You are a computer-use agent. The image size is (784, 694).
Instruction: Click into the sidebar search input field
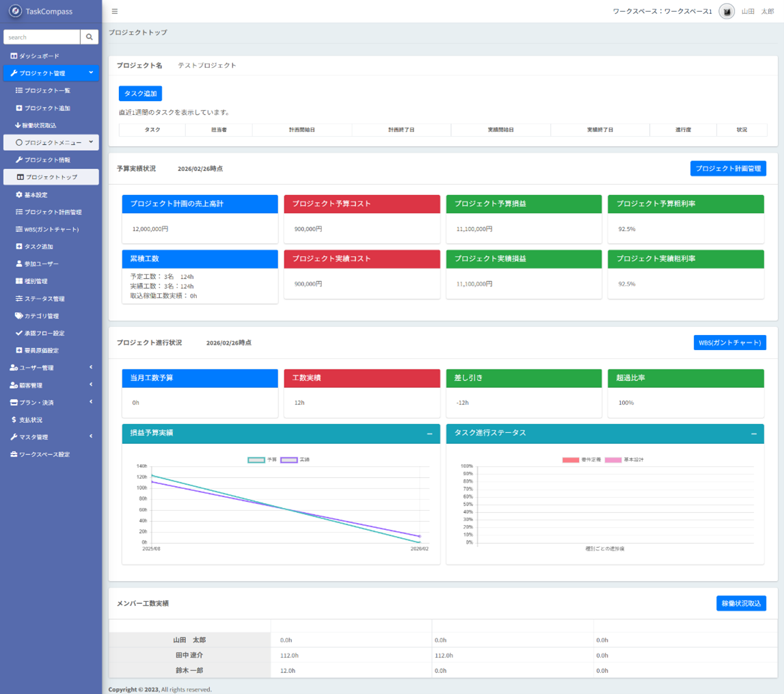pyautogui.click(x=42, y=37)
